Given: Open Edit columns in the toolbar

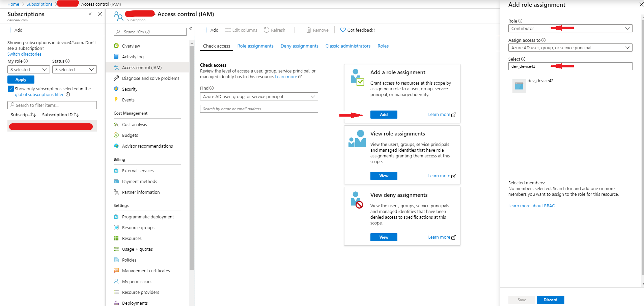Looking at the screenshot, I should click(x=241, y=30).
